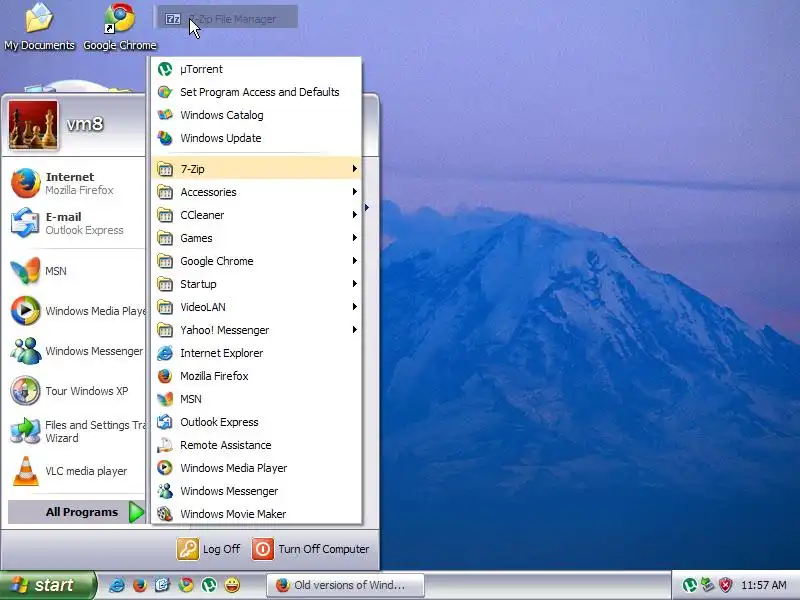The image size is (800, 600).
Task: Launch Mozilla Firefox from programs list
Action: (257, 376)
